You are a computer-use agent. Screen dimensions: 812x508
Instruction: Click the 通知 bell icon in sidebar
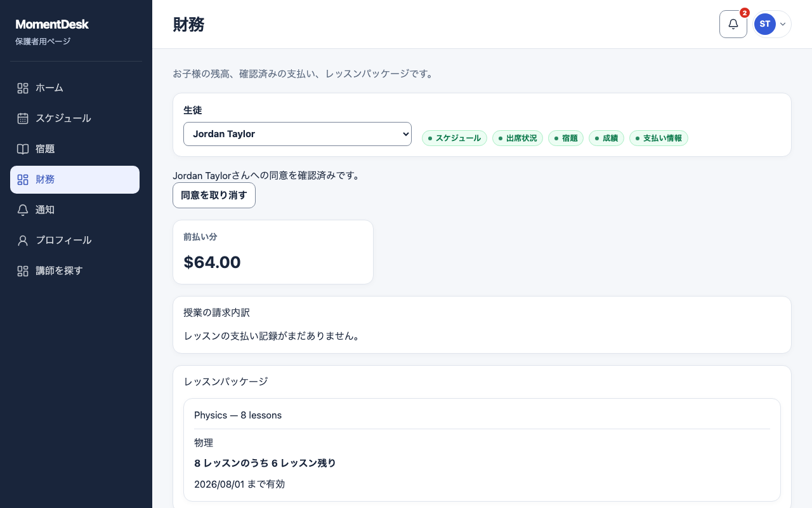click(x=23, y=210)
